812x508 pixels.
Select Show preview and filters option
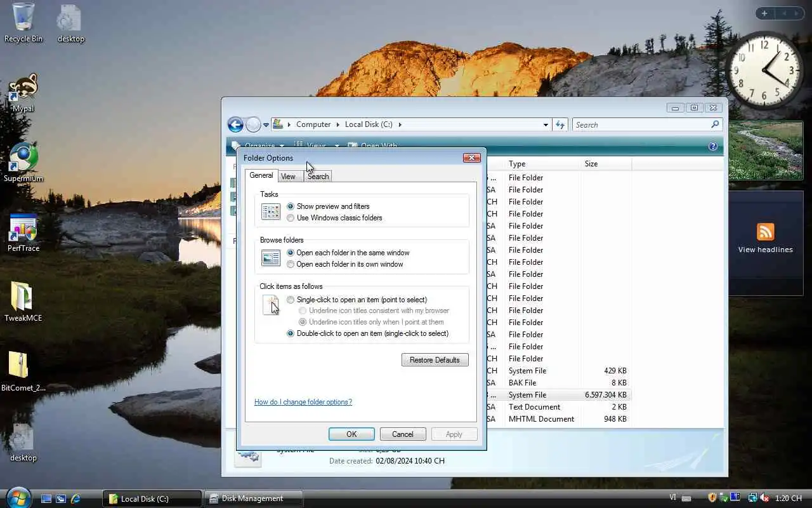coord(328,206)
